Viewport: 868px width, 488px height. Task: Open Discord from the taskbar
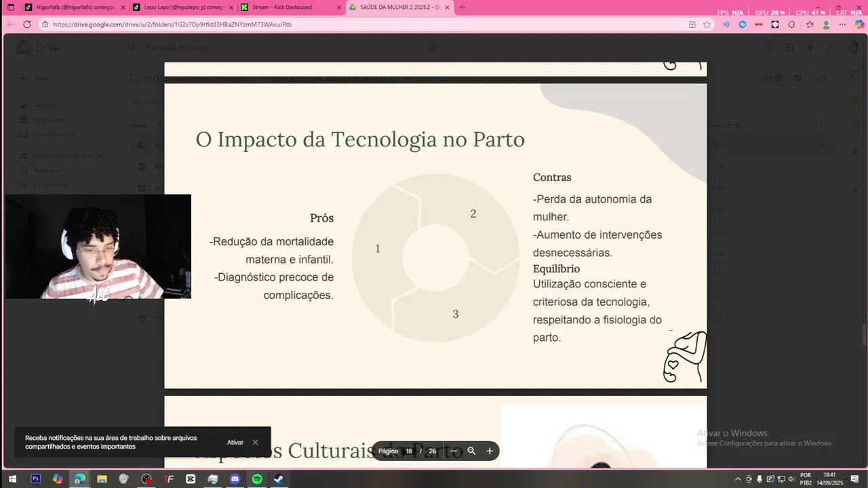(x=235, y=479)
